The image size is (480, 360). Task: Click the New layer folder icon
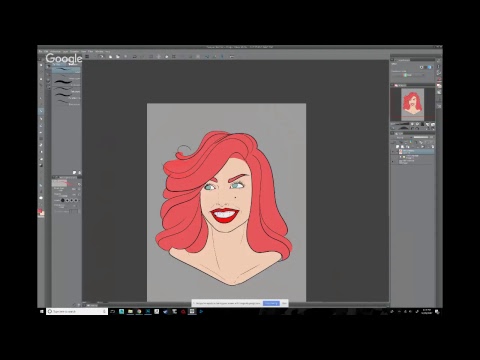pos(407,147)
